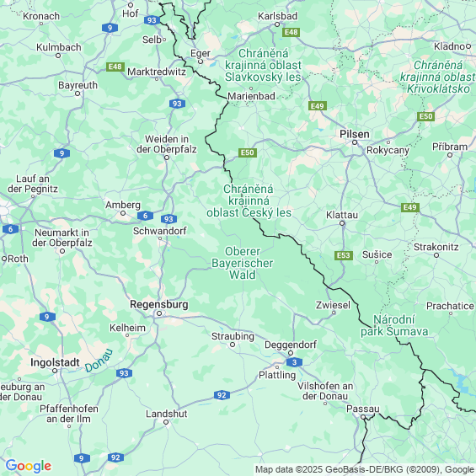
Task: Click the E50 road shield west of Pilsen
Action: 248,152
